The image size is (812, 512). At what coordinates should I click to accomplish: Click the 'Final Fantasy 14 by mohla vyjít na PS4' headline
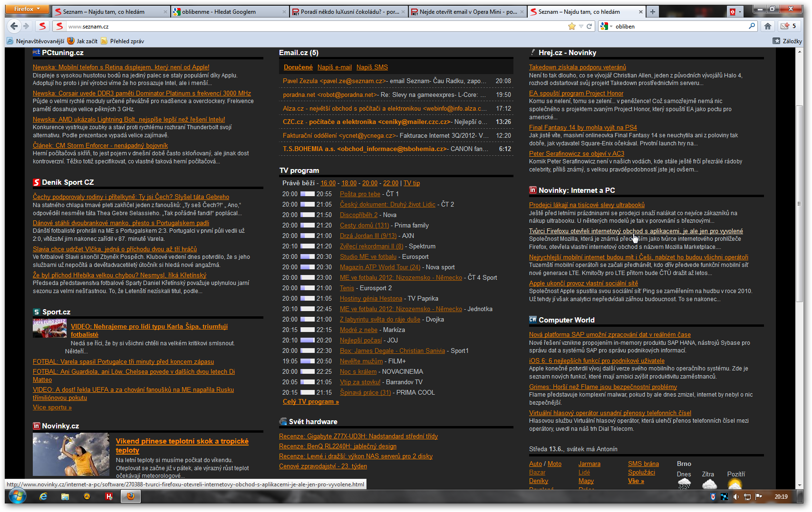(583, 128)
